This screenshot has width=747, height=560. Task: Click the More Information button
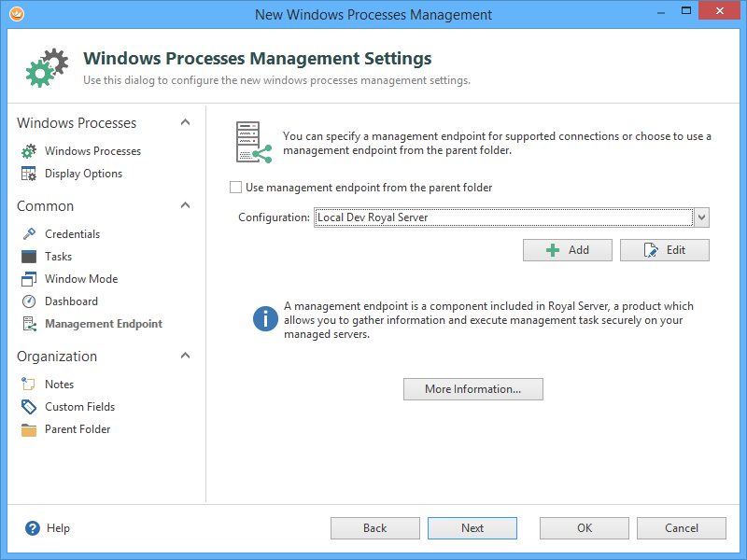(x=472, y=389)
